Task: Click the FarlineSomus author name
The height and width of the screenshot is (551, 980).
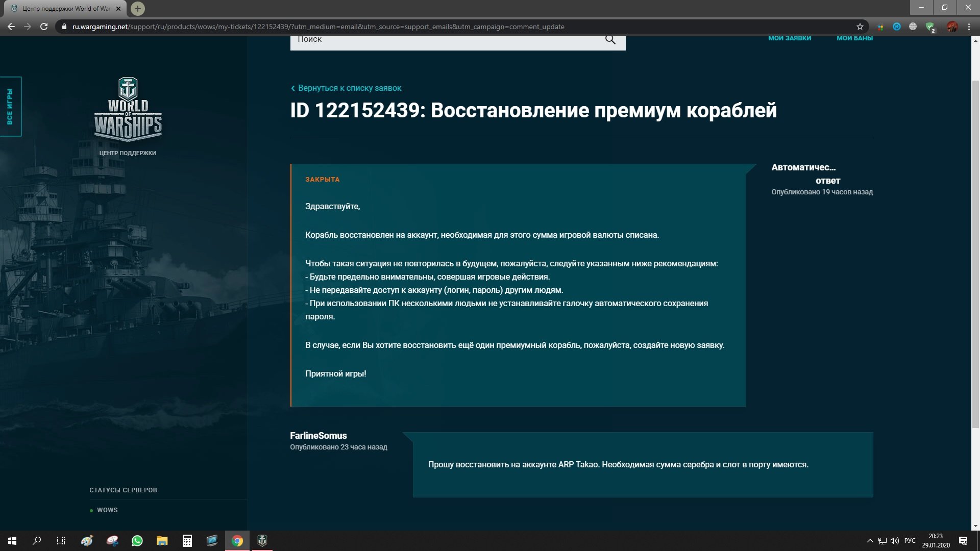Action: tap(318, 436)
